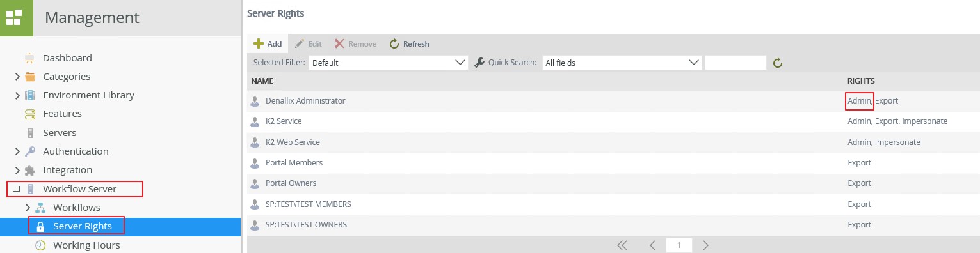This screenshot has height=253, width=980.
Task: Select Workflows in the tree
Action: point(77,208)
